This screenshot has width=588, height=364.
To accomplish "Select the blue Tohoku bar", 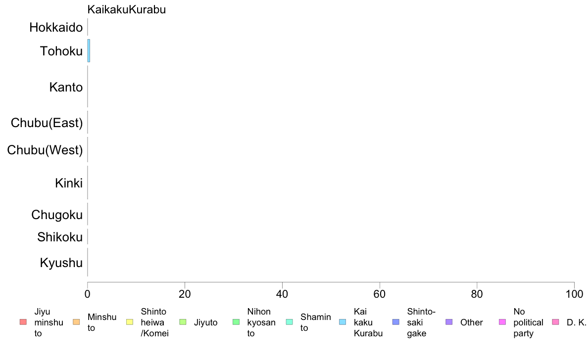I will 89,50.
